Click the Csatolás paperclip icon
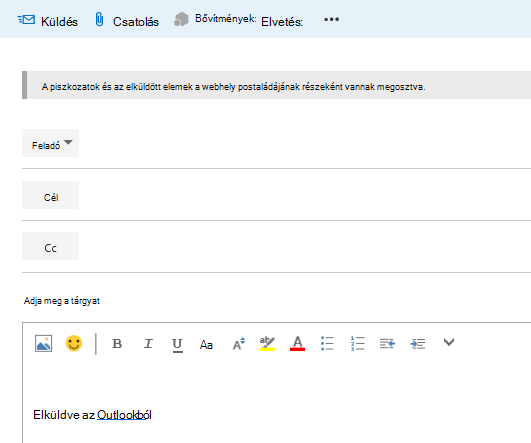The height and width of the screenshot is (443, 531). point(99,19)
